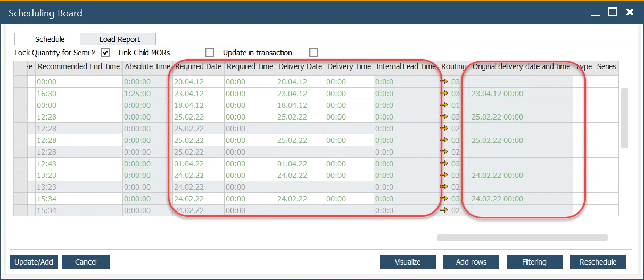
Task: Click routing arrow in the bottom table row
Action: [x=444, y=210]
